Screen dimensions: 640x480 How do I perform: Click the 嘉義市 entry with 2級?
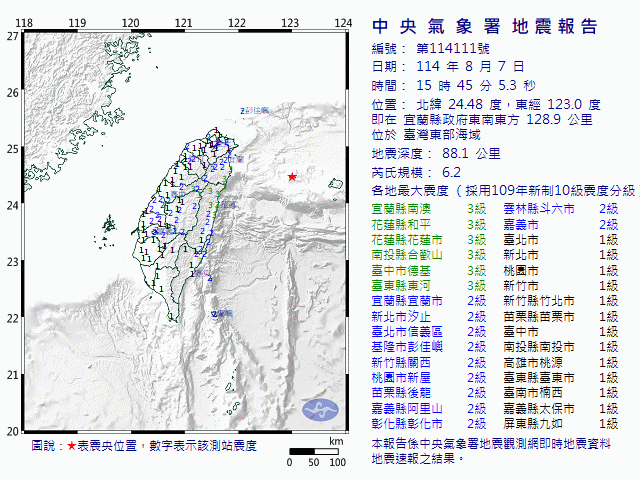[521, 224]
